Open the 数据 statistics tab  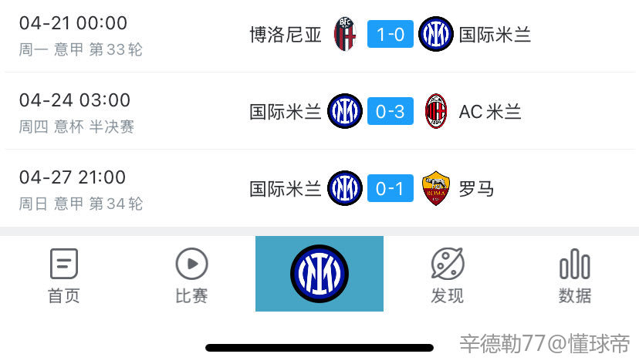point(575,276)
